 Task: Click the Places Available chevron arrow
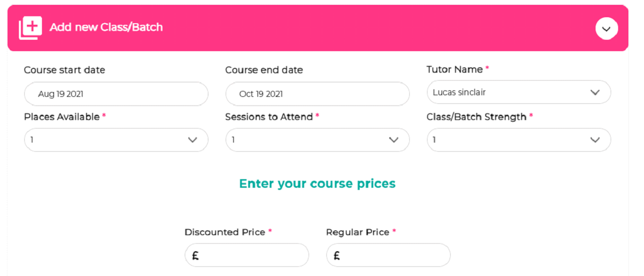(x=193, y=140)
